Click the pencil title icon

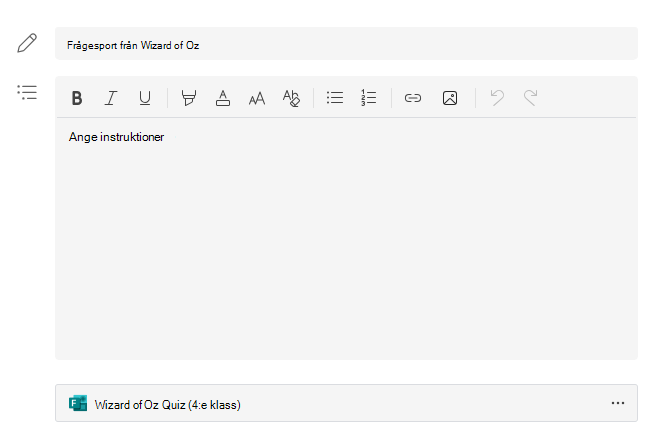(x=27, y=43)
